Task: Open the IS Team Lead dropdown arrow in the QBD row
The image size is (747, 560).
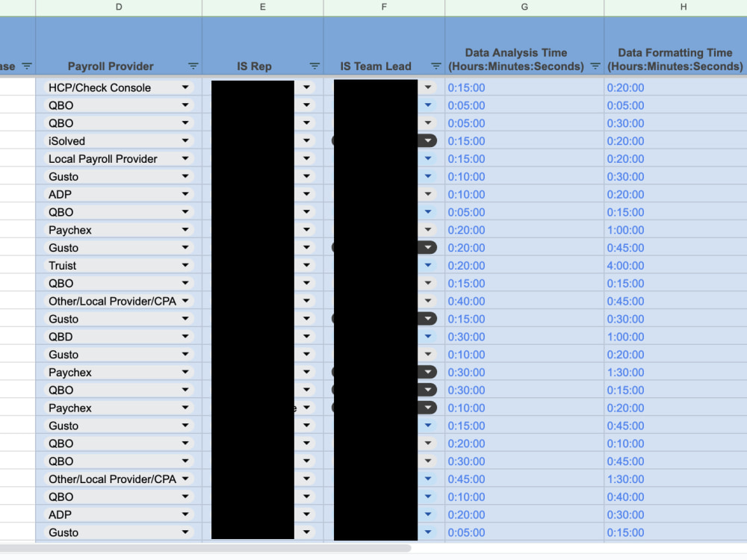Action: click(x=428, y=337)
